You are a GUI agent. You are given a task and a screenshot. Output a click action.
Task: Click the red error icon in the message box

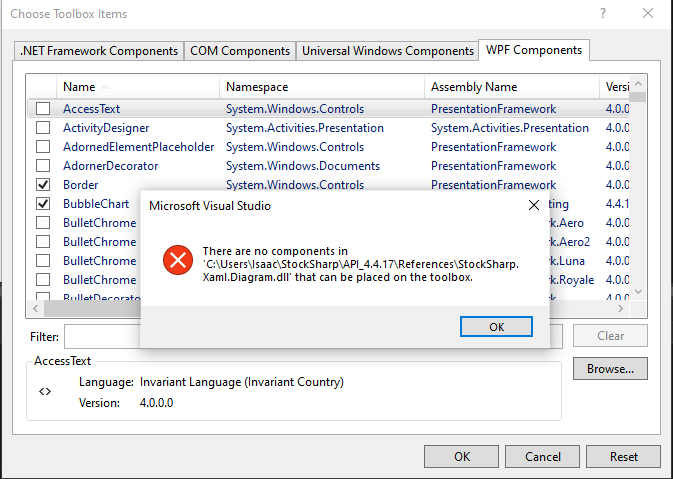click(x=178, y=260)
